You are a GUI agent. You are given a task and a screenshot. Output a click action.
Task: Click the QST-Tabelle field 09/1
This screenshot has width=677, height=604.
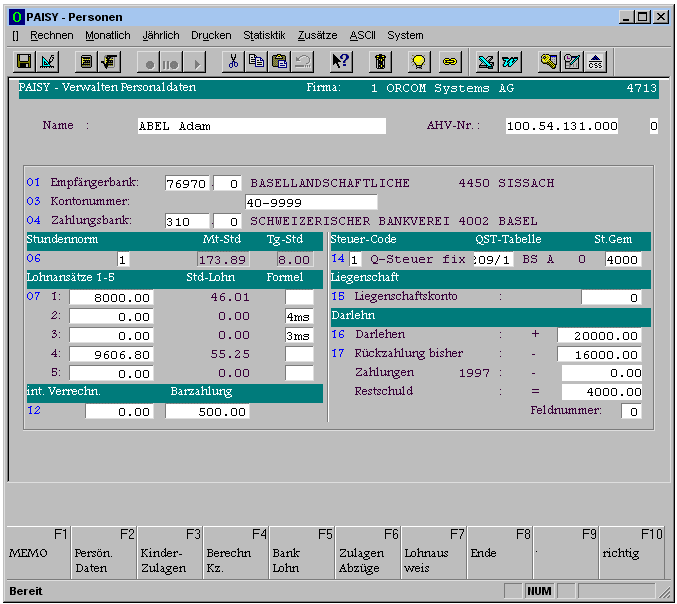point(494,259)
